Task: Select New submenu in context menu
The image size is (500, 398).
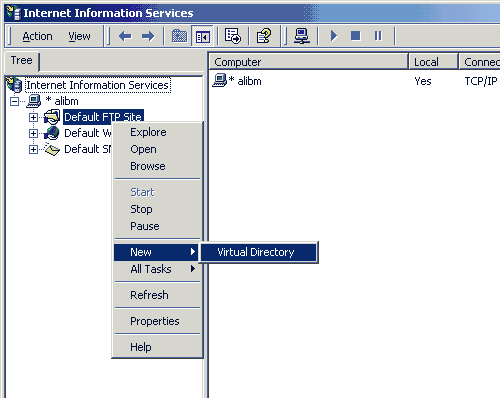Action: pos(156,252)
